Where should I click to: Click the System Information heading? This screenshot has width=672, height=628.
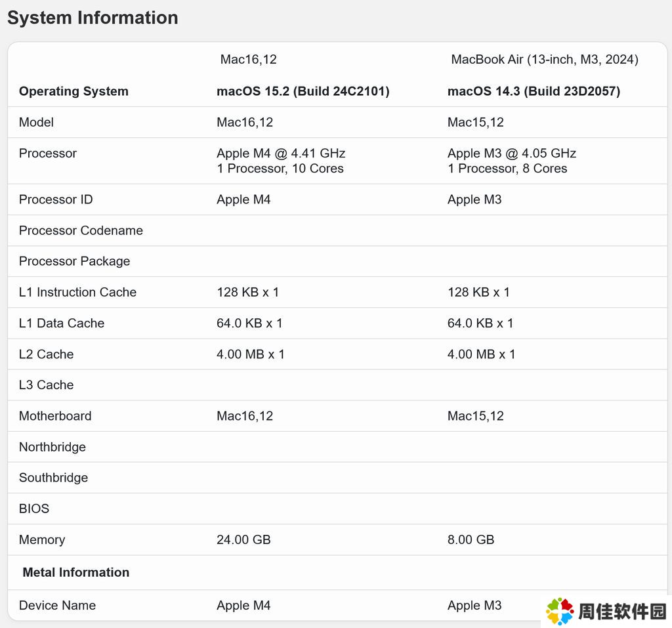coord(93,18)
